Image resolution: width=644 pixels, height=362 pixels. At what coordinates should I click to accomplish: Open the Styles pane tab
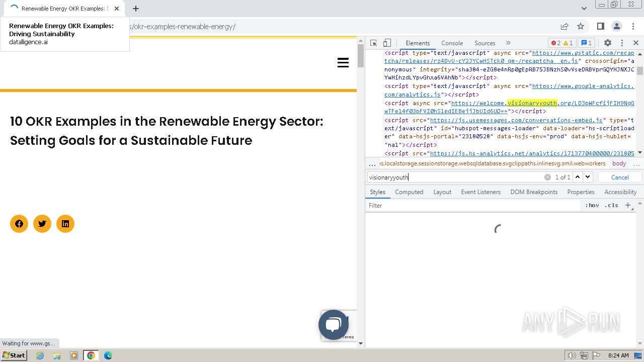[x=377, y=192]
